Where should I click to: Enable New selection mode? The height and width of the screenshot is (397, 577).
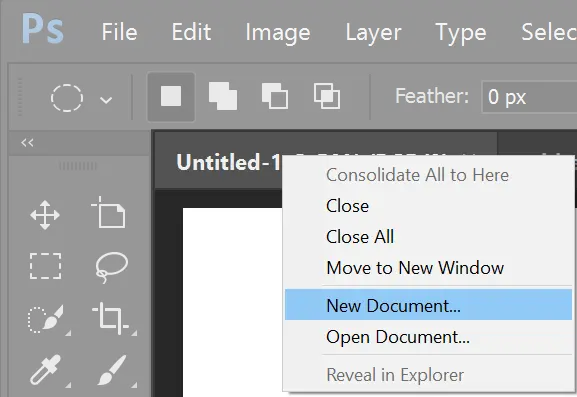(171, 97)
